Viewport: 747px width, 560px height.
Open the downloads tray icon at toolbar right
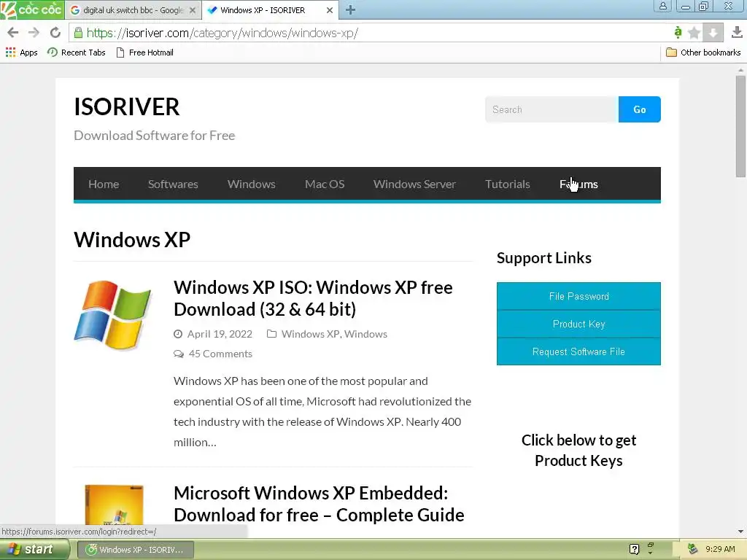[737, 32]
